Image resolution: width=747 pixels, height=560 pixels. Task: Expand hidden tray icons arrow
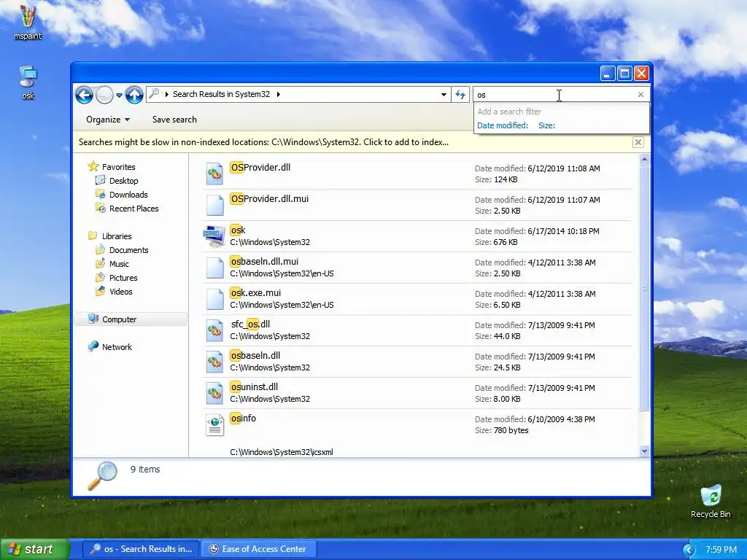689,550
